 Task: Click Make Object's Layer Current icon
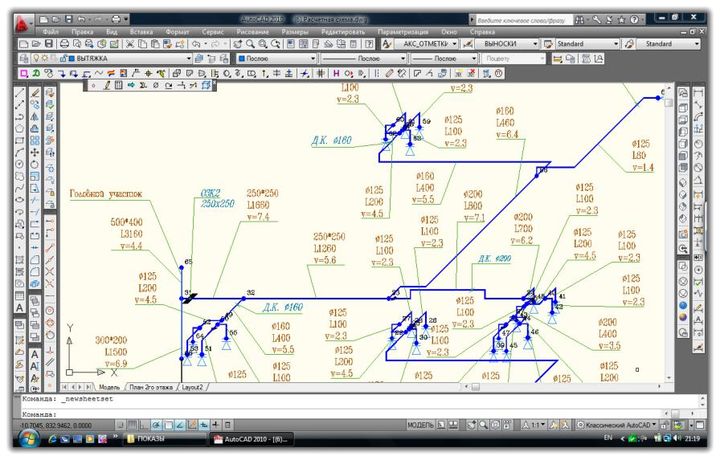199,58
